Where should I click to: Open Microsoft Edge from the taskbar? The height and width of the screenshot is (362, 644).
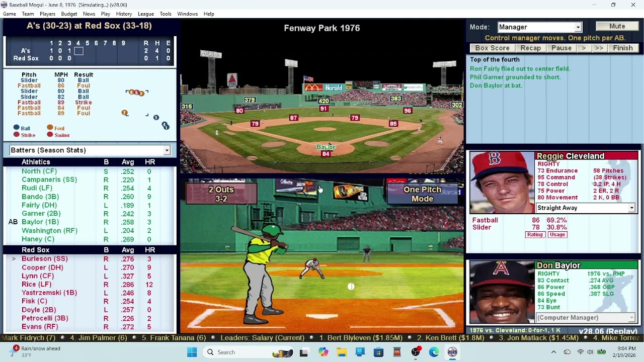click(x=434, y=352)
